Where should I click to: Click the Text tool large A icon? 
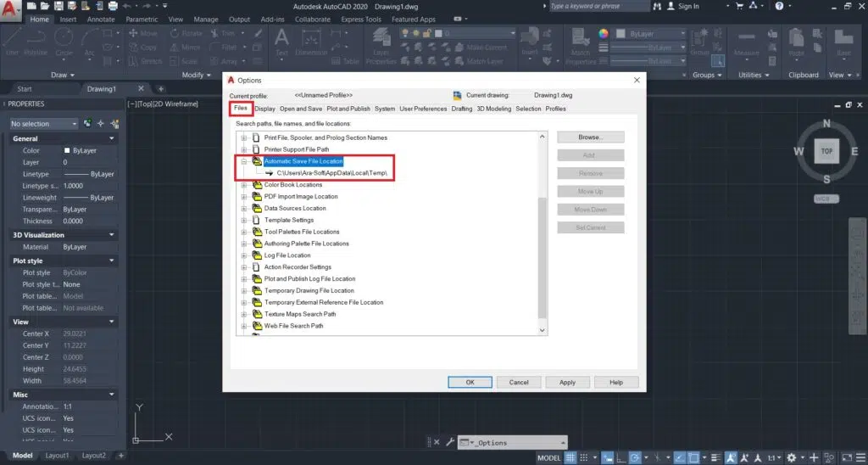pos(281,37)
